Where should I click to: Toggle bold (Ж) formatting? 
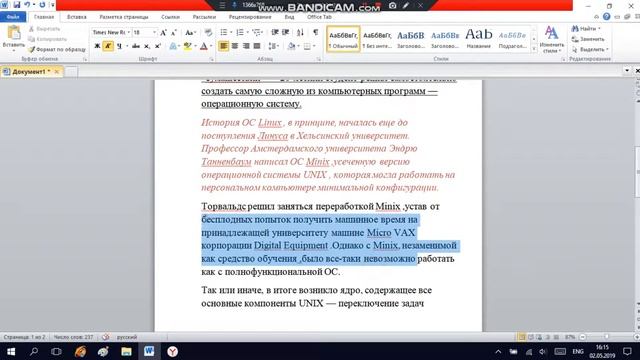pyautogui.click(x=97, y=46)
